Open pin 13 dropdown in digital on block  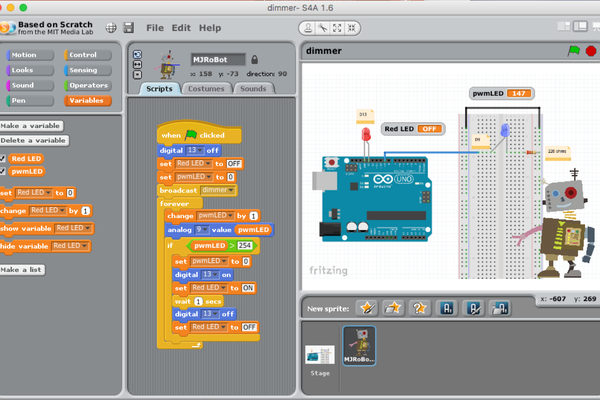[210, 274]
